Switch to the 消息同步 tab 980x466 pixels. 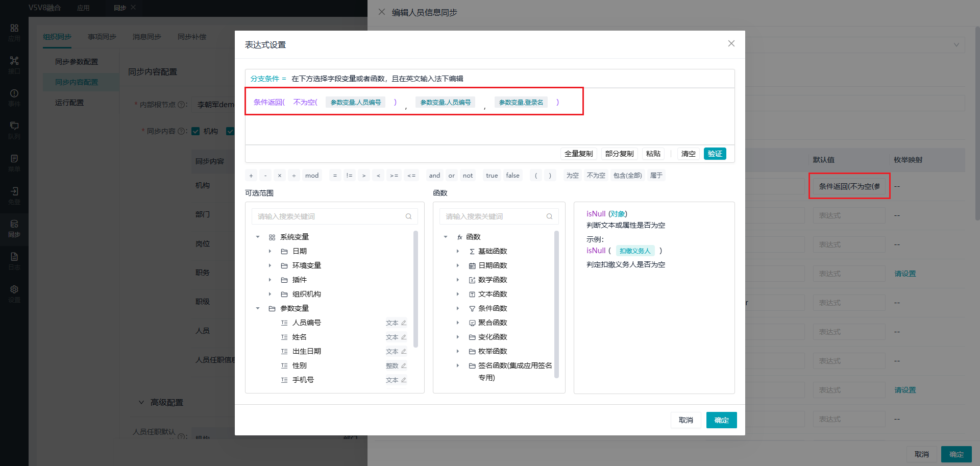click(x=147, y=37)
